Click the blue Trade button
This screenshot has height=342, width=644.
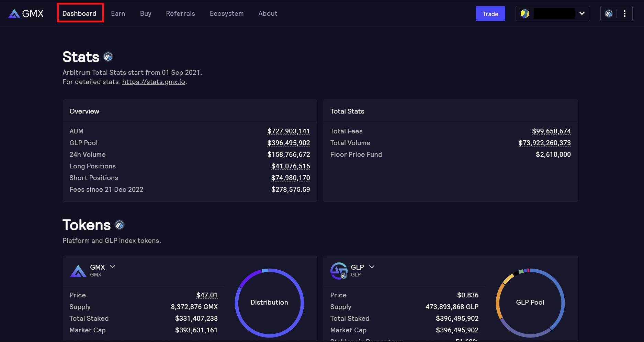point(490,14)
